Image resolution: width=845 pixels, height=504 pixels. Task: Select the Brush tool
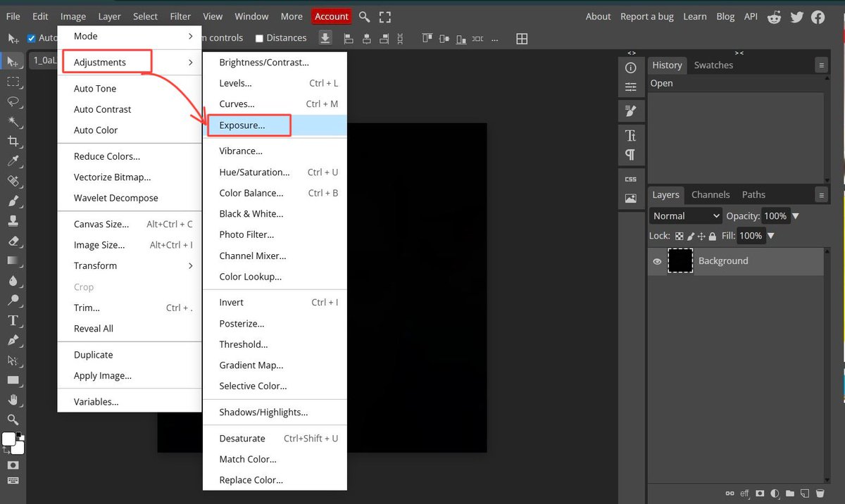13,201
